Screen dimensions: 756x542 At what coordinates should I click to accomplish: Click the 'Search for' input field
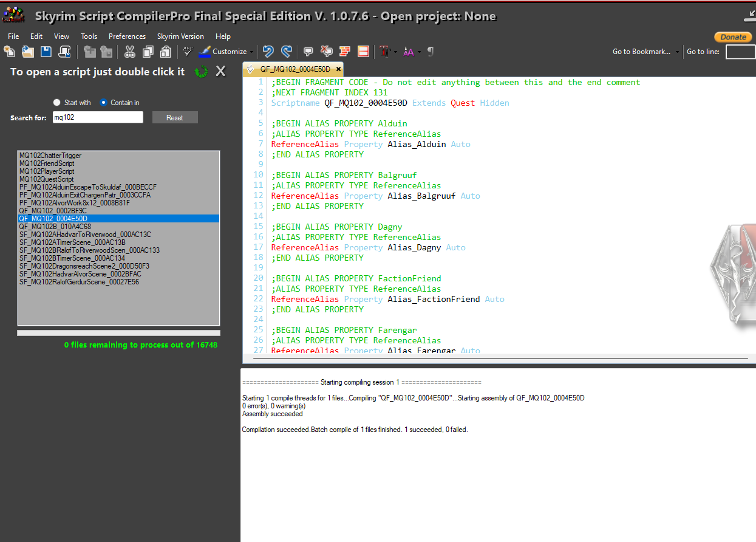pyautogui.click(x=97, y=117)
